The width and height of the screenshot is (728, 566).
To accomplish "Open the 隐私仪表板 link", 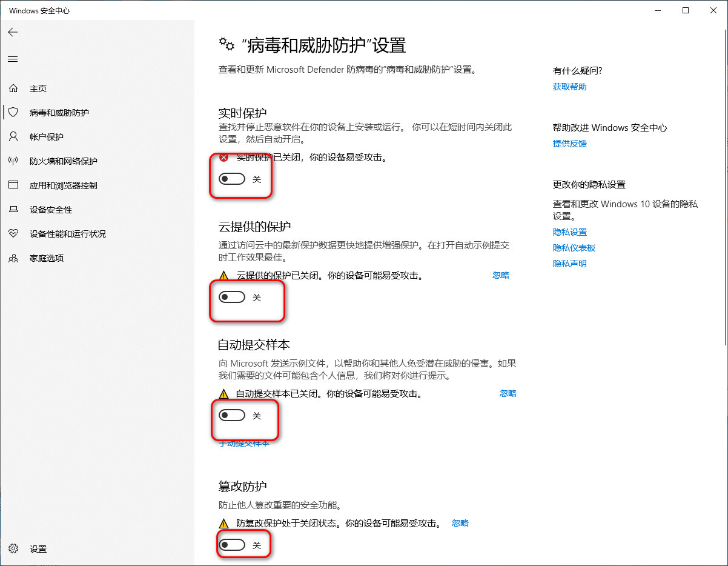I will pos(574,248).
